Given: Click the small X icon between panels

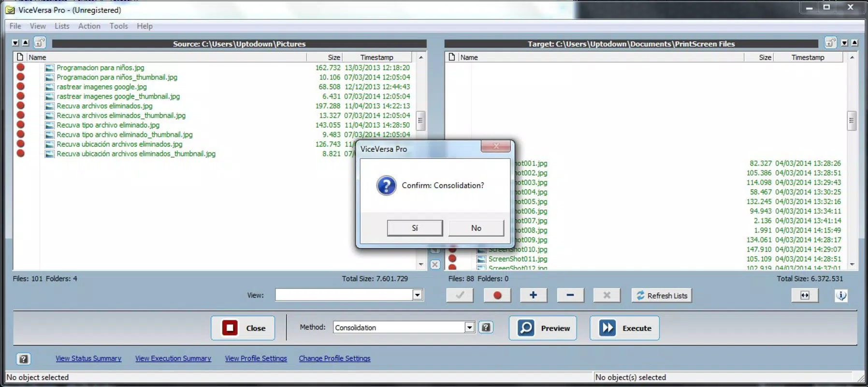Looking at the screenshot, I should 435,265.
